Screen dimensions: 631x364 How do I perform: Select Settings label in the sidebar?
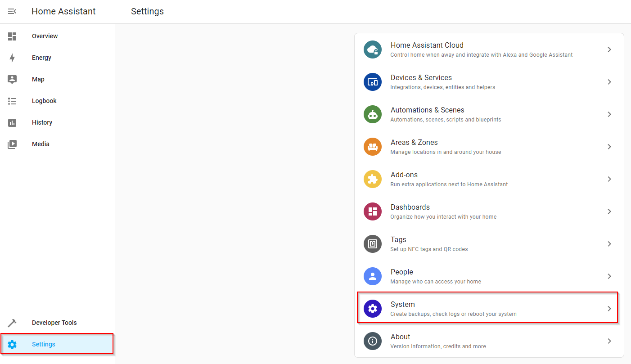point(44,344)
